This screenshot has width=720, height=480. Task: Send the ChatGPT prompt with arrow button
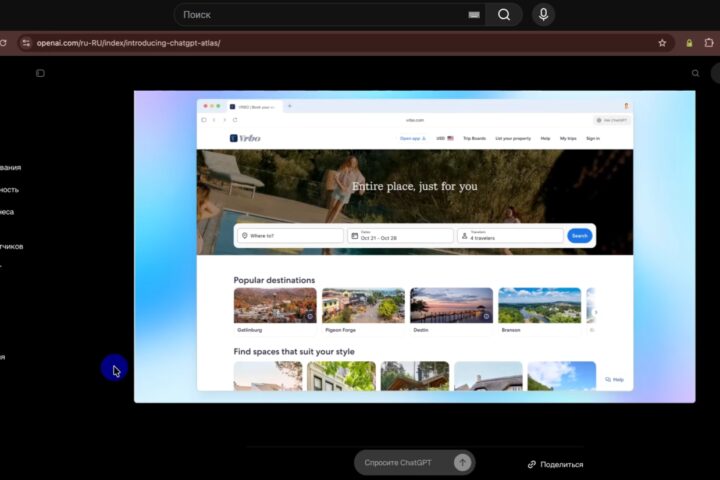coord(462,463)
